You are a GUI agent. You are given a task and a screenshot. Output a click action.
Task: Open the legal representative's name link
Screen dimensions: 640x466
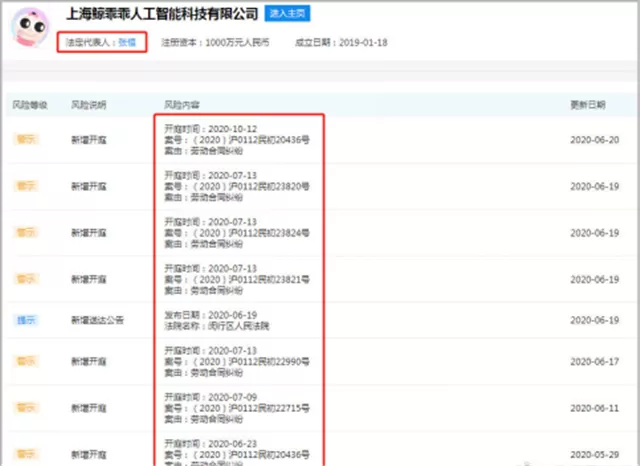127,42
